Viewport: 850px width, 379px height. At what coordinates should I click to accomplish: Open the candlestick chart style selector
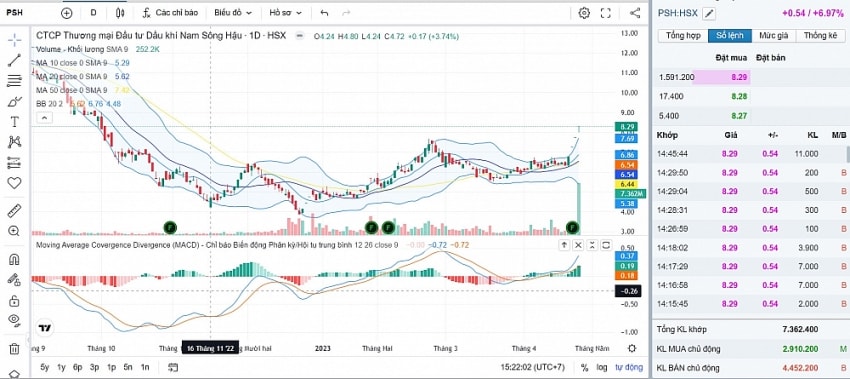pos(120,13)
